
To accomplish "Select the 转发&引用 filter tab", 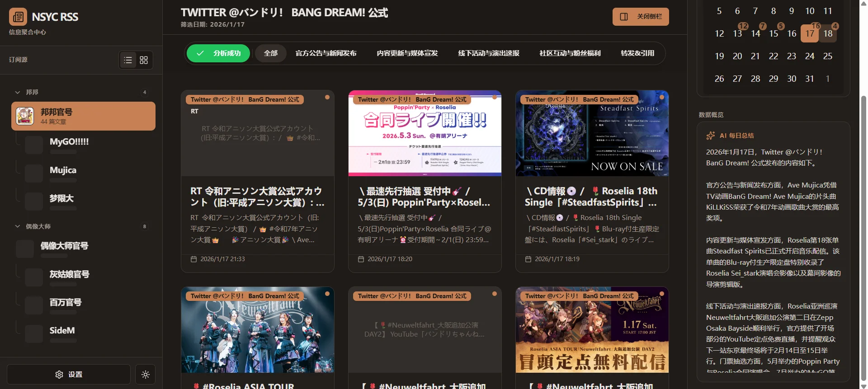I will tap(637, 53).
